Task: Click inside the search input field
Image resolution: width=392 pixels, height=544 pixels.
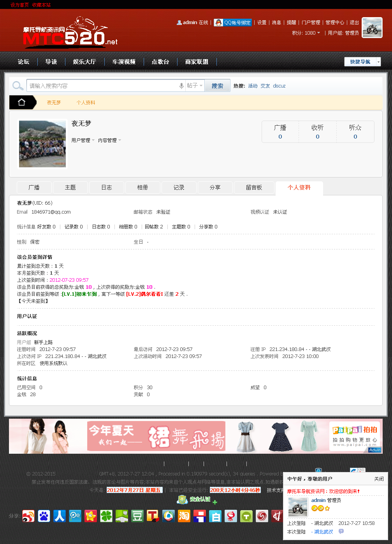Action: tap(101, 86)
